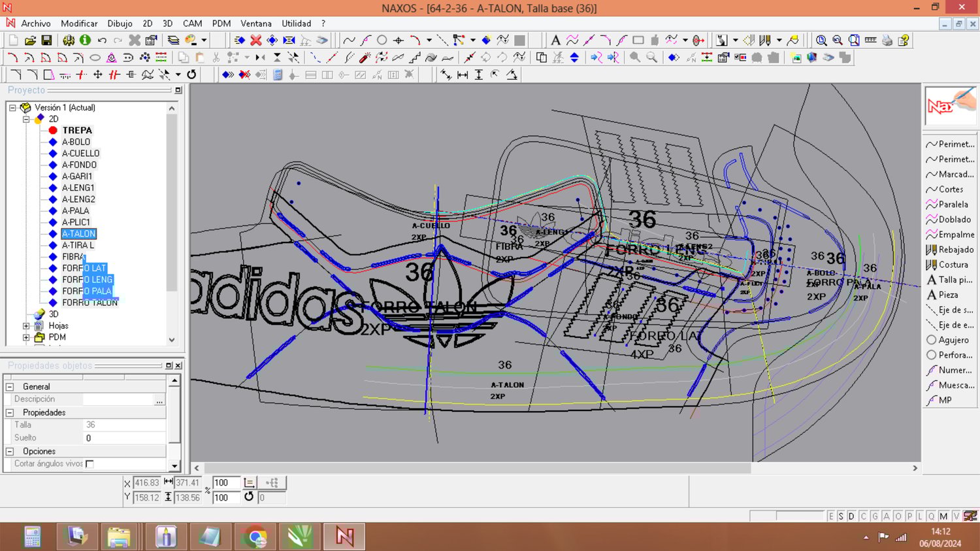Collapse the Propiedades section

tap(10, 412)
